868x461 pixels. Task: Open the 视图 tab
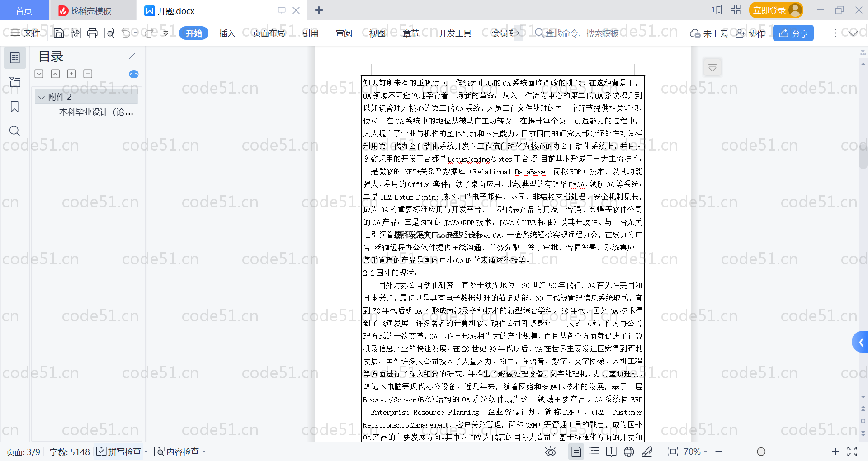pos(377,33)
